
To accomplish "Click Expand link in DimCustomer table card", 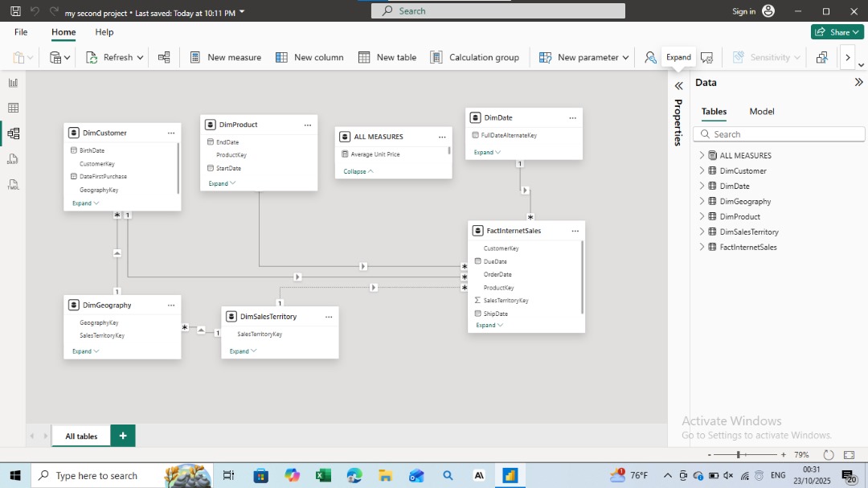I will point(85,203).
